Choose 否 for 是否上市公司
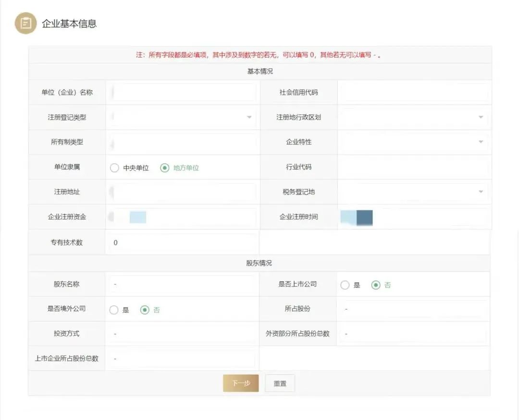Image resolution: width=519 pixels, height=420 pixels. [376, 285]
